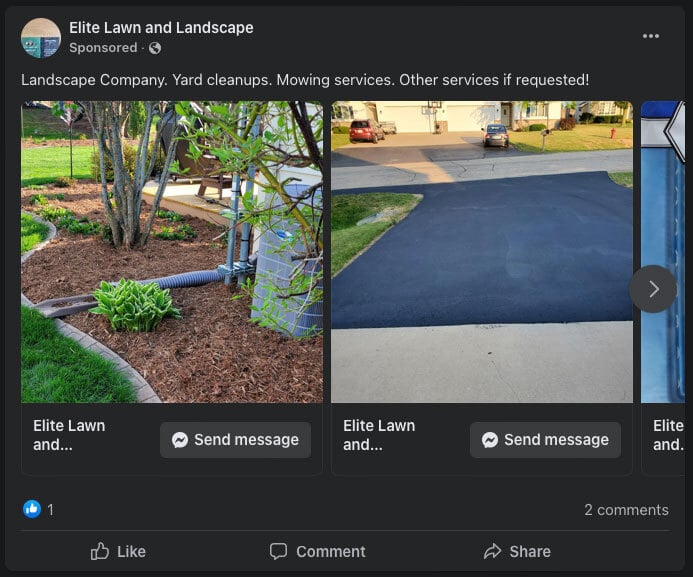Screen dimensions: 693x577
Task: Click the Comment button
Action: (x=318, y=551)
